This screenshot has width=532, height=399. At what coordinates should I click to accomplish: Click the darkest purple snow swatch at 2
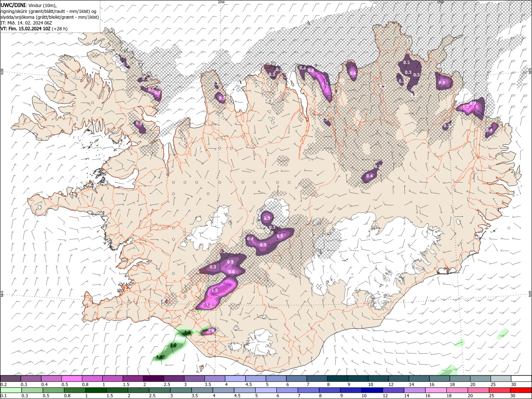(x=153, y=378)
